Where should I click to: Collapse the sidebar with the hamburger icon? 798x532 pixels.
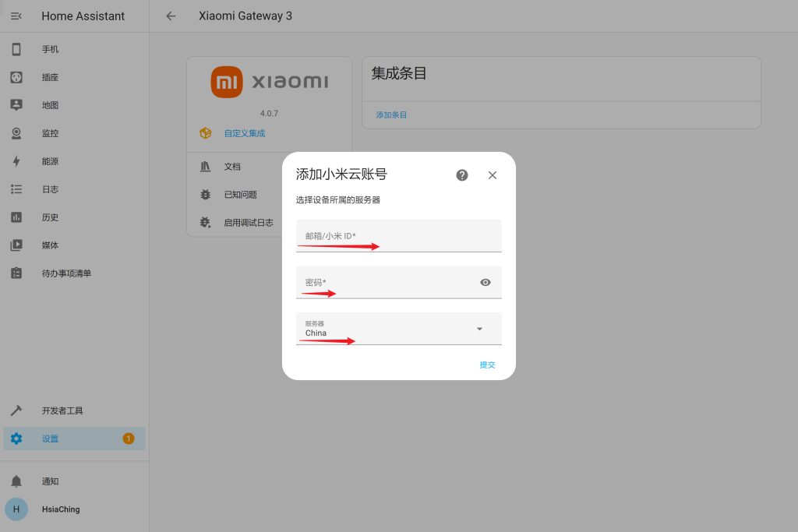coord(16,16)
